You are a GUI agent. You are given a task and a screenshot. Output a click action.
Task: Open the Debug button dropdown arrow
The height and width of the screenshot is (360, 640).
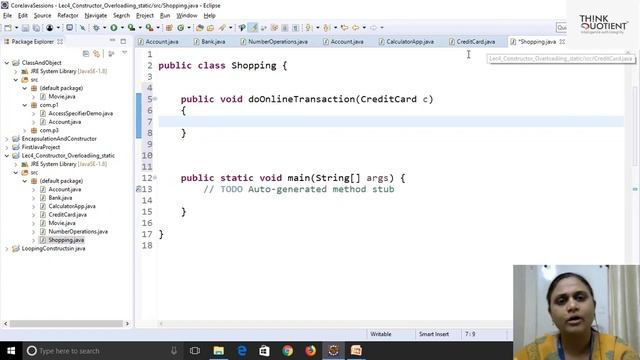point(104,28)
